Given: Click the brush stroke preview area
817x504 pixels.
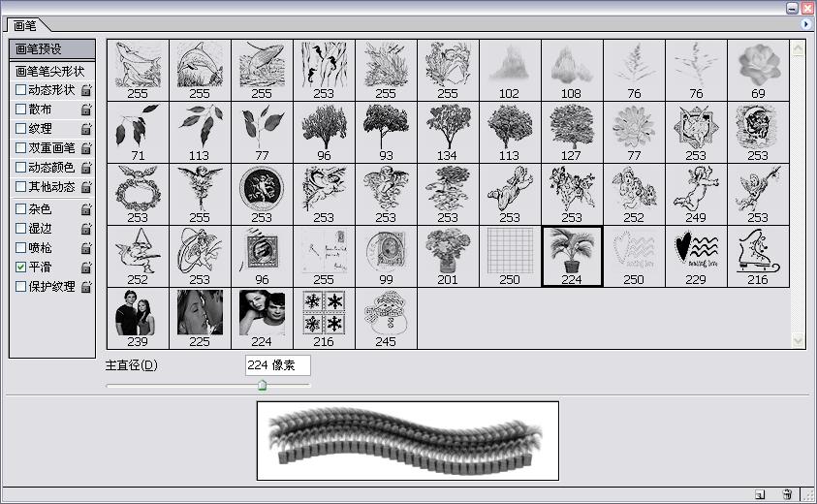Looking at the screenshot, I should [x=408, y=440].
